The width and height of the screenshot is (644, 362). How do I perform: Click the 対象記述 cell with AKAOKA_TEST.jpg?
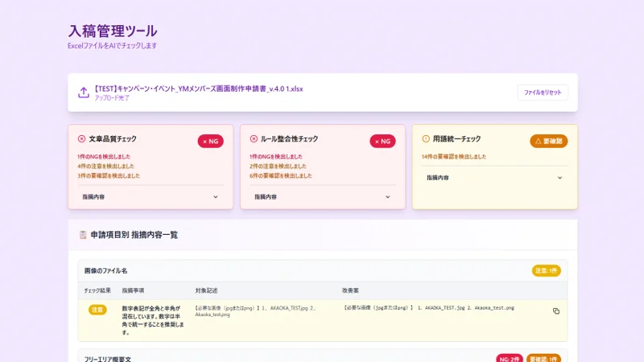tap(255, 311)
